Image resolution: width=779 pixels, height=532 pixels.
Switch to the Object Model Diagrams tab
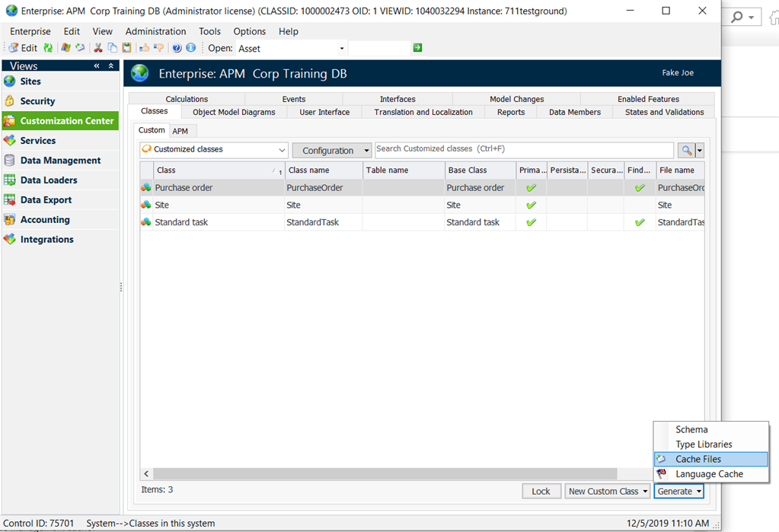(x=234, y=112)
